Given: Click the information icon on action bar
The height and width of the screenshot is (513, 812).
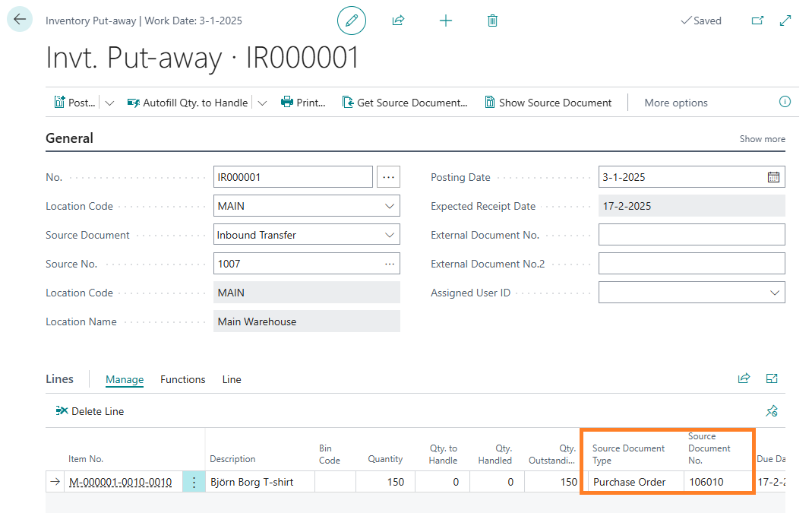Looking at the screenshot, I should point(785,102).
